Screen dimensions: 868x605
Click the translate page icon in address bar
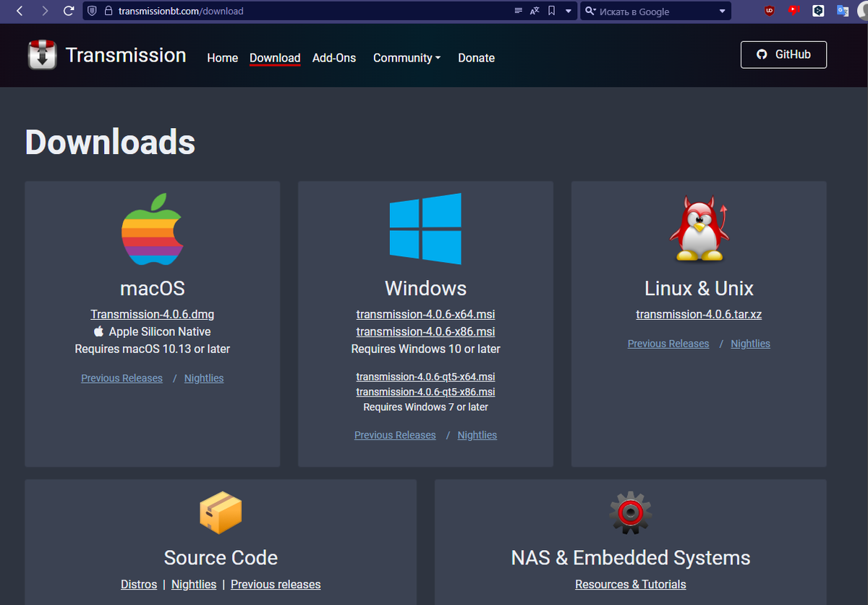[535, 11]
